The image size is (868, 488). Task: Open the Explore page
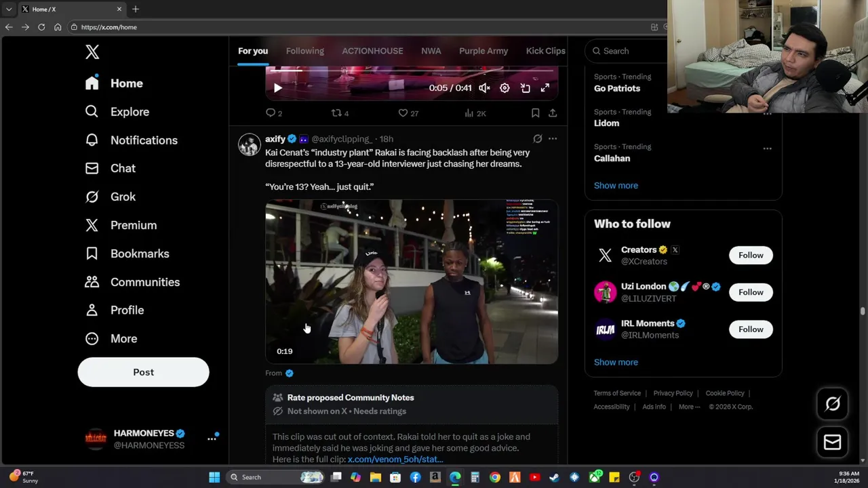pyautogui.click(x=117, y=112)
